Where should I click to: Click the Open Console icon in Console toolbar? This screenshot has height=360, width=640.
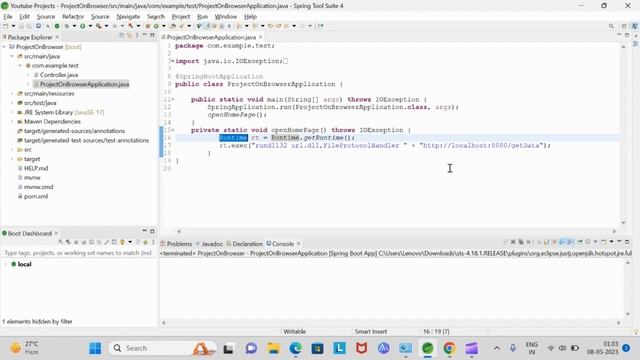pyautogui.click(x=603, y=242)
